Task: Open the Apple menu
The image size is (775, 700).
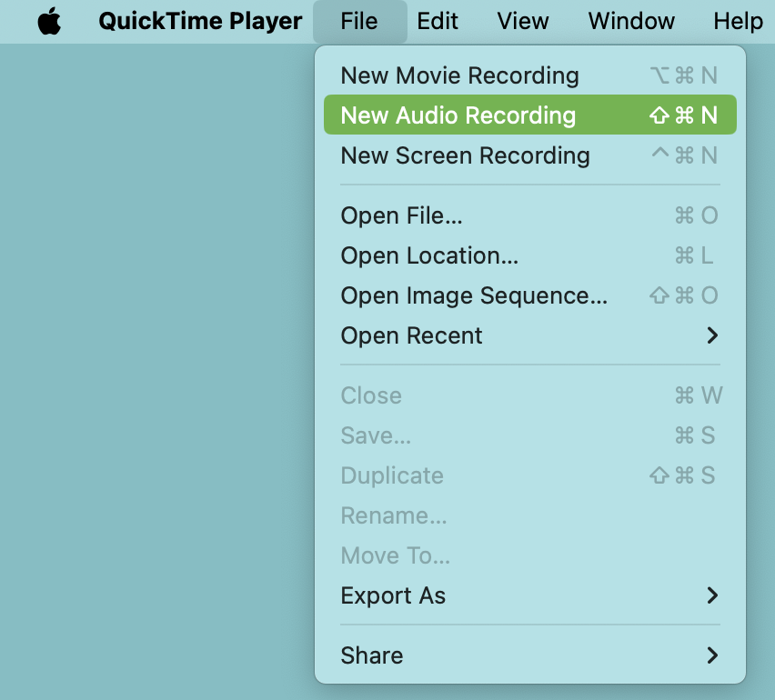Action: pyautogui.click(x=49, y=21)
